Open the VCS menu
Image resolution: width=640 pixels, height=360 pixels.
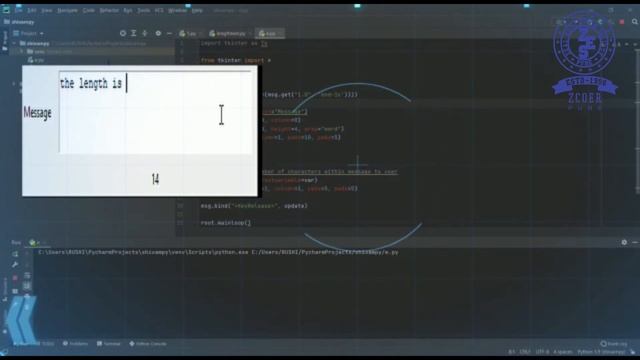pyautogui.click(x=159, y=11)
